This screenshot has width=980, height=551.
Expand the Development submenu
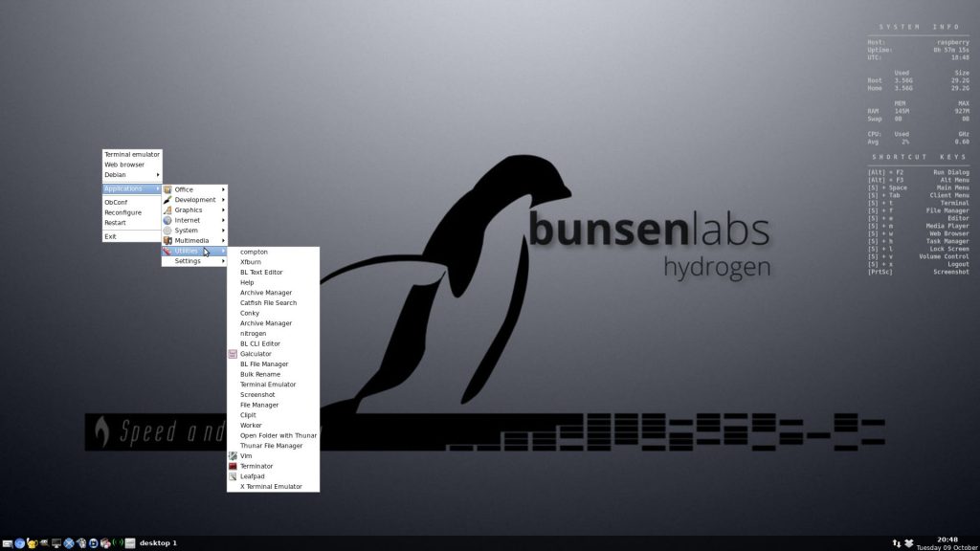click(x=194, y=200)
